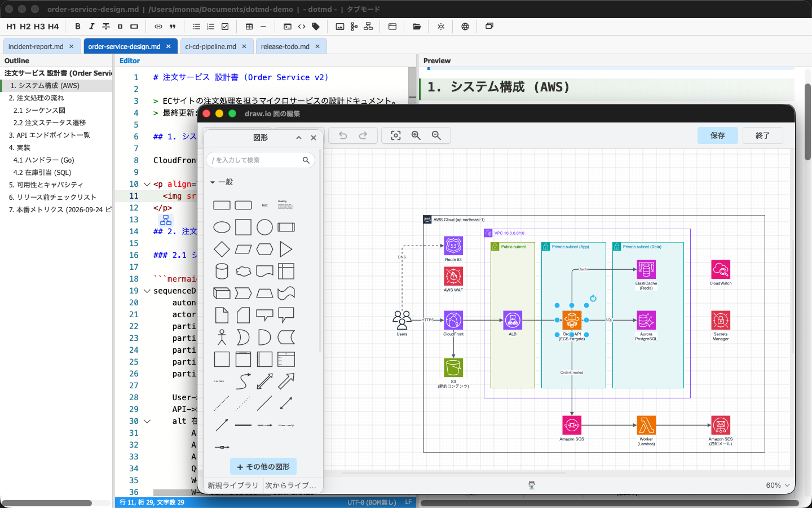Insert numbered list from toolbar
The width and height of the screenshot is (812, 508).
(211, 27)
